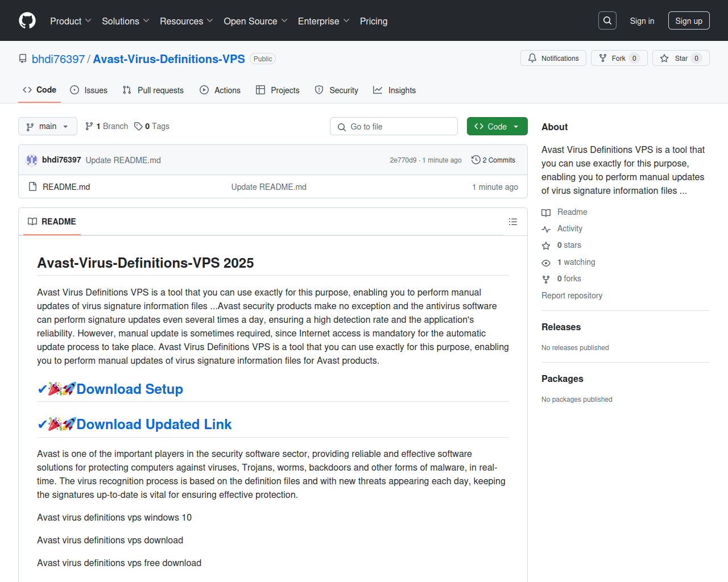This screenshot has width=728, height=582.
Task: View the 2 Commits history
Action: tap(493, 160)
